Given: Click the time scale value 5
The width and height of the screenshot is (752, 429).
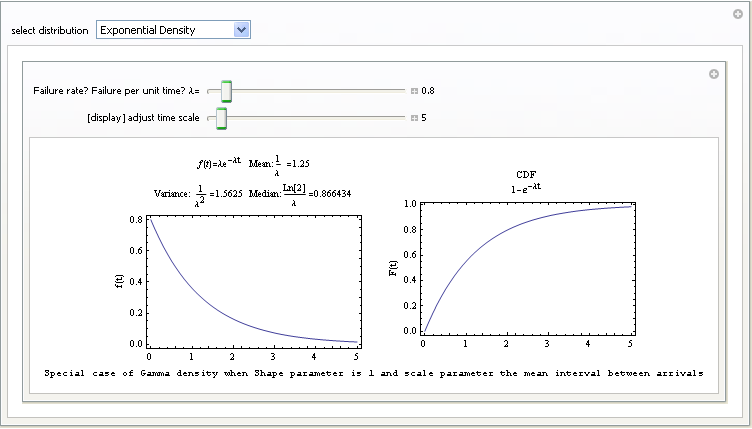Looking at the screenshot, I should (x=424, y=118).
